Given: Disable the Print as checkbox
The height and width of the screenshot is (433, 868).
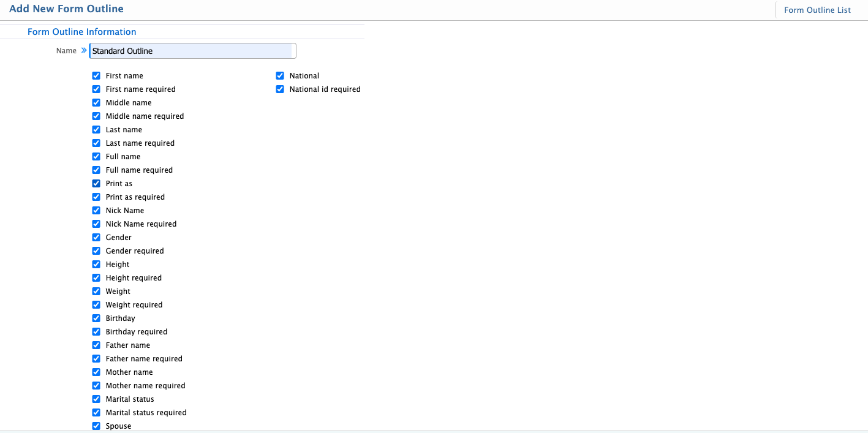Looking at the screenshot, I should (x=96, y=183).
